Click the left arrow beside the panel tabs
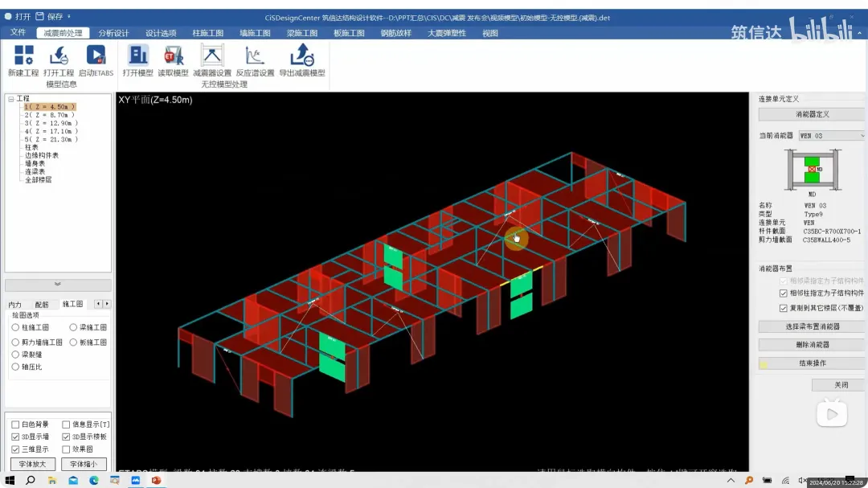 click(x=98, y=304)
